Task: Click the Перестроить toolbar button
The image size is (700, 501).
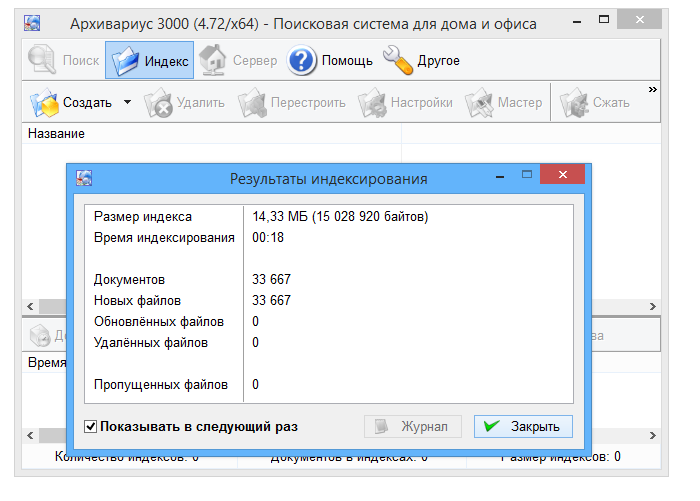Action: [x=292, y=103]
